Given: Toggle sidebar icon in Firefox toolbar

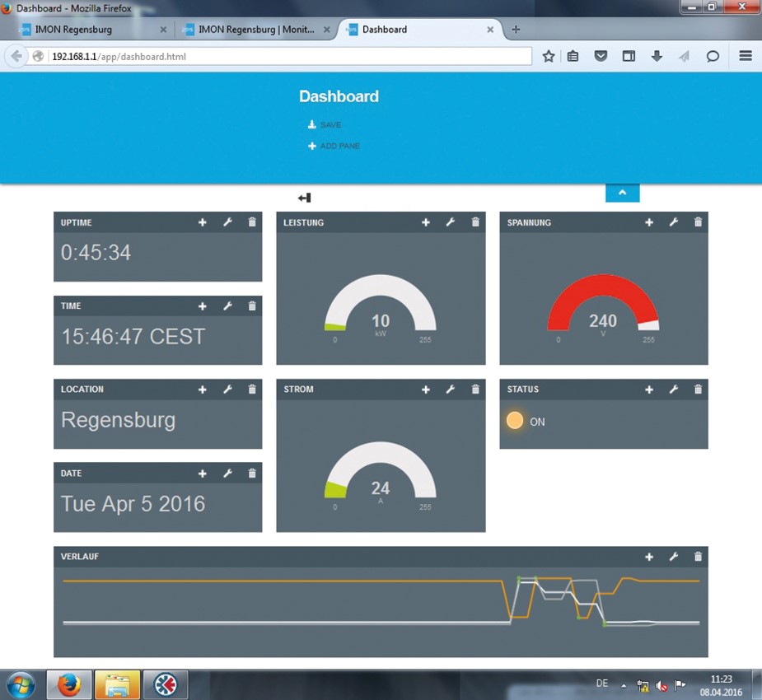Looking at the screenshot, I should tap(629, 56).
